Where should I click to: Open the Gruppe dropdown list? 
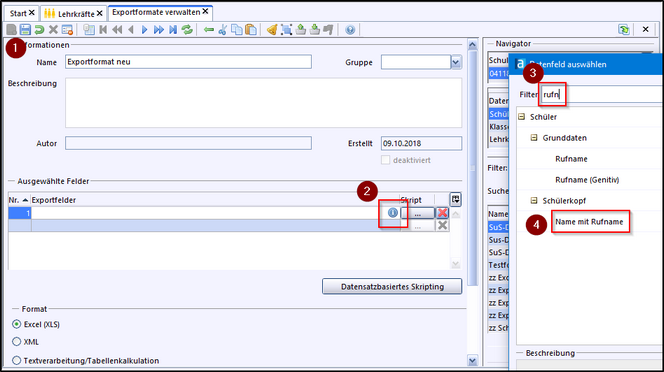456,62
